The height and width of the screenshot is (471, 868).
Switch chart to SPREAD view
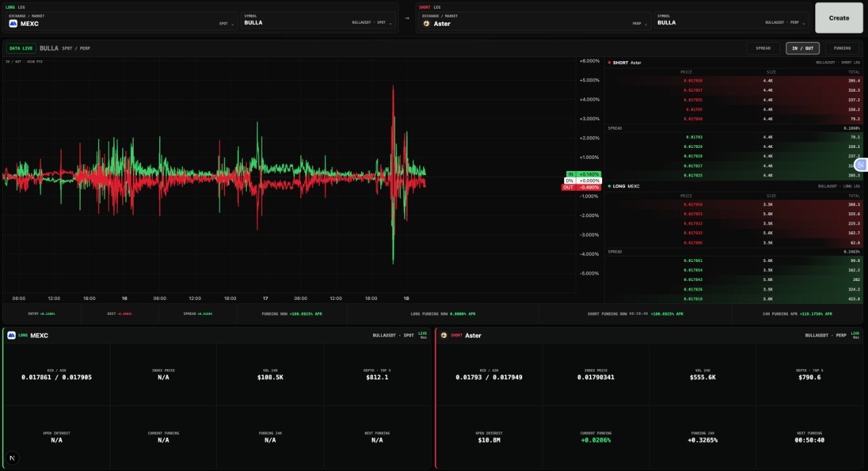763,48
